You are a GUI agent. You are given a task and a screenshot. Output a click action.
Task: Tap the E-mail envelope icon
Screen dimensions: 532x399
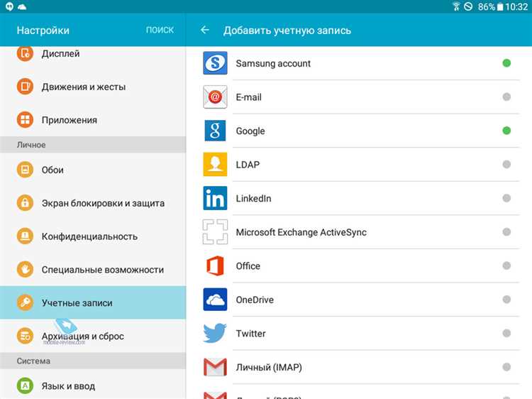click(215, 97)
